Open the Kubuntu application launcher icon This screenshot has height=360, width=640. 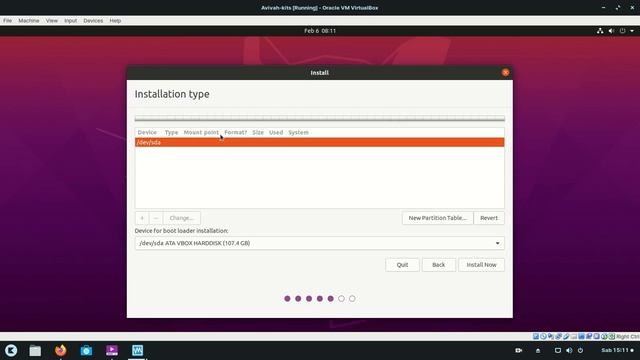[11, 350]
